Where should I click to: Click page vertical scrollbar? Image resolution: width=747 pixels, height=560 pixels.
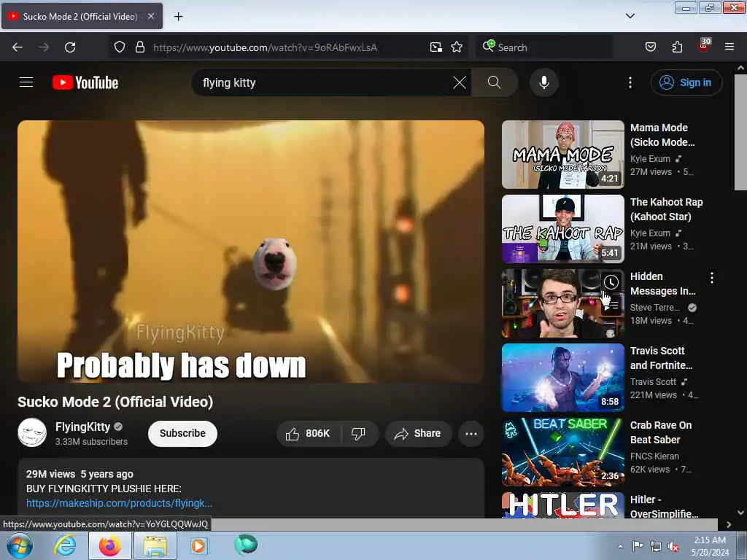[740, 132]
